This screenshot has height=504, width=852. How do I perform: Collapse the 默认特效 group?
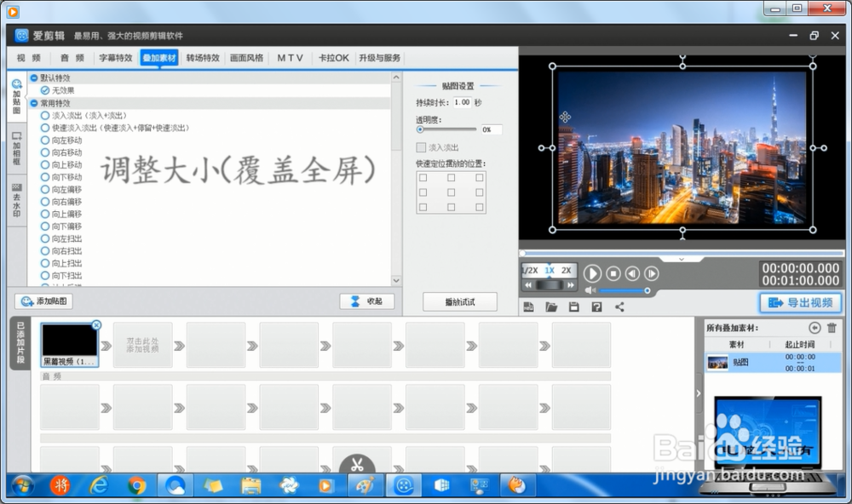pyautogui.click(x=34, y=77)
